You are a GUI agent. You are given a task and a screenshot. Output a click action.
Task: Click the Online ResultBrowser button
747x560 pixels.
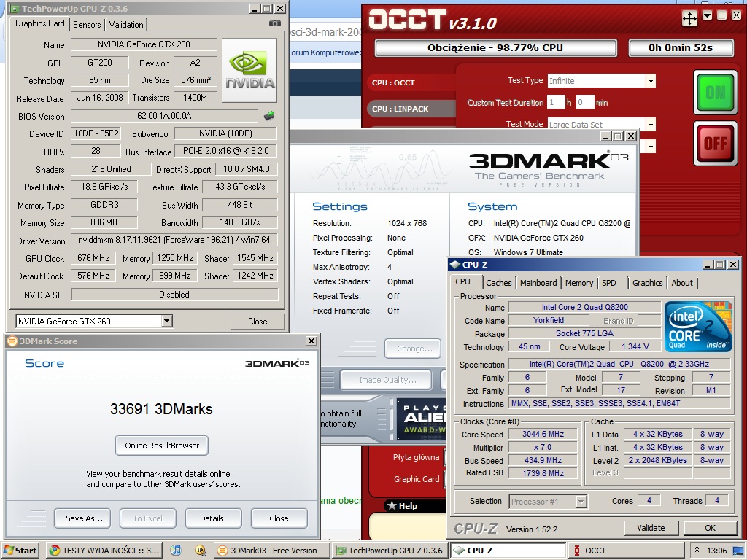pyautogui.click(x=161, y=446)
